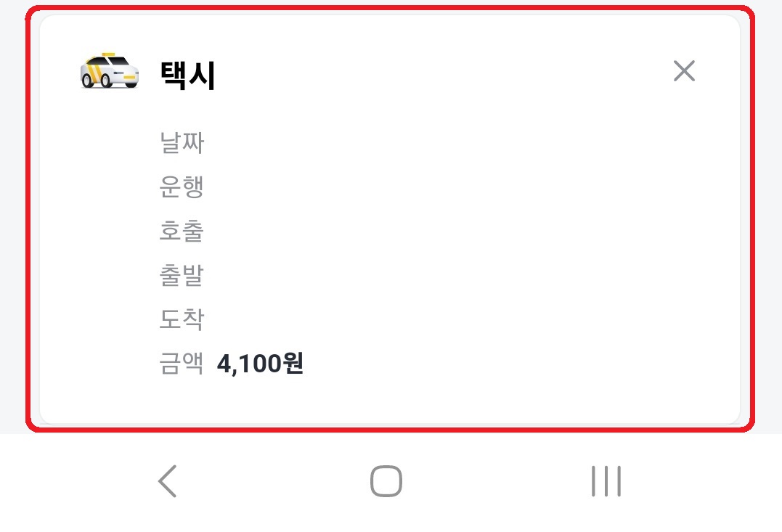Dismiss the taxi card with the X
782x532 pixels.
[x=683, y=70]
